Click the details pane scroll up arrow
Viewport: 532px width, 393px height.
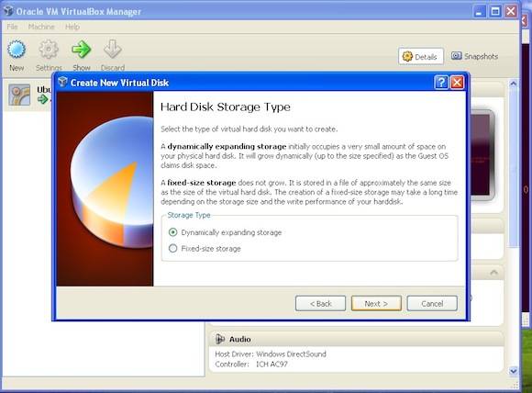tap(514, 84)
